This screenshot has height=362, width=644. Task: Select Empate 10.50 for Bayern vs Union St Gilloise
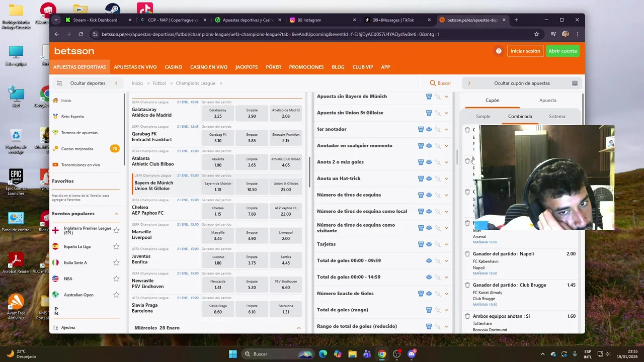(x=252, y=187)
